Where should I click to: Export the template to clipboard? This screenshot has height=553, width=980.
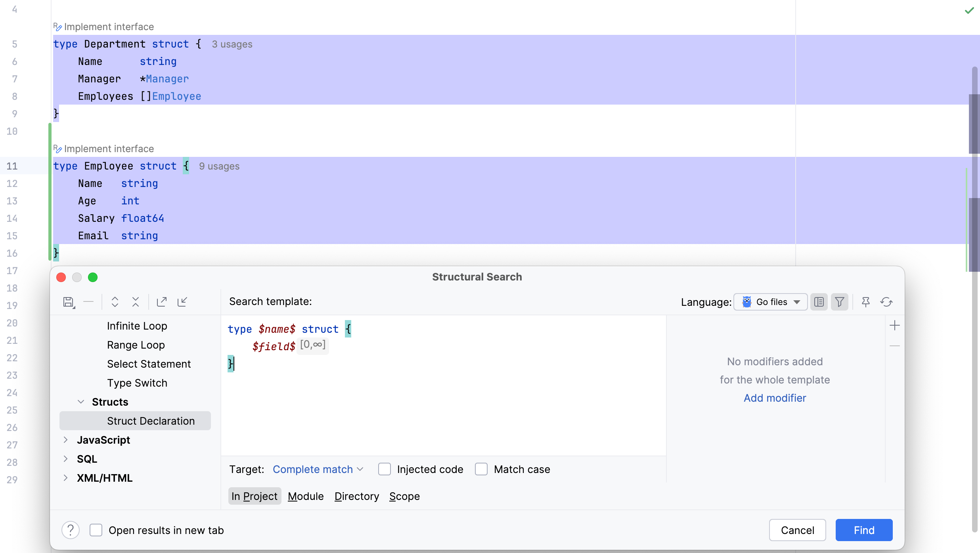pos(161,301)
